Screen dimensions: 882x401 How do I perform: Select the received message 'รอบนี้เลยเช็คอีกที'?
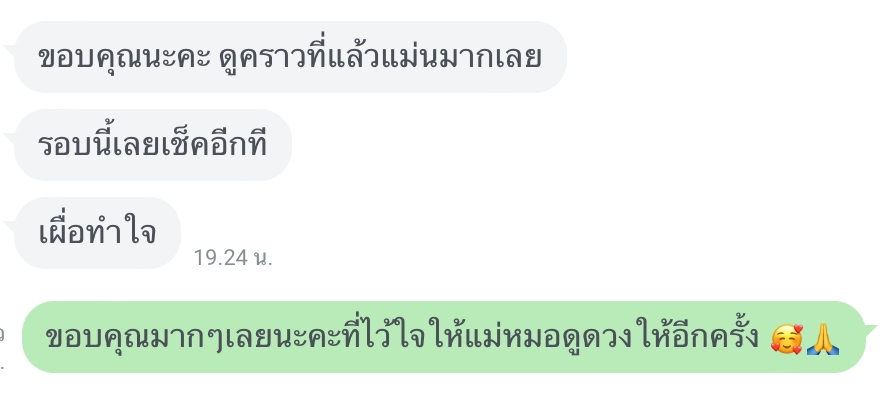pyautogui.click(x=152, y=145)
